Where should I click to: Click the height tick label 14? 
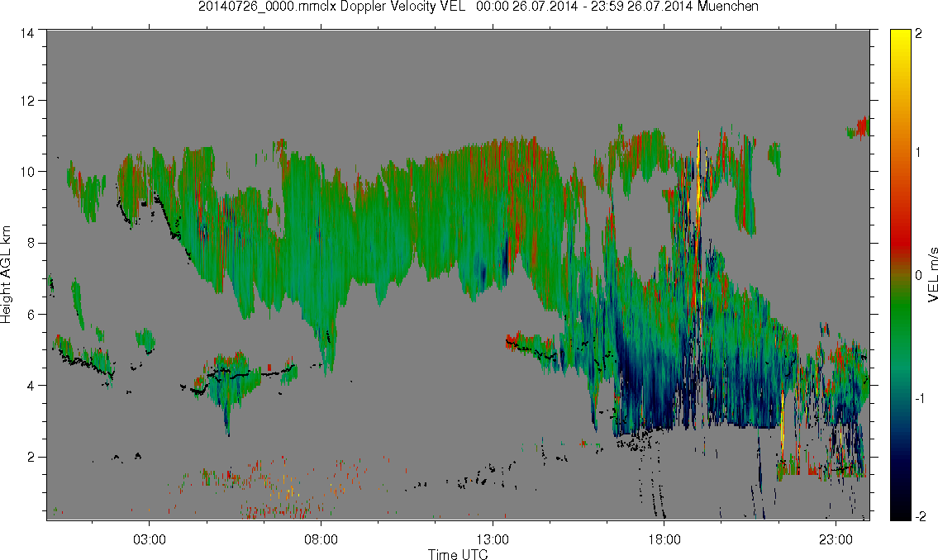[27, 34]
